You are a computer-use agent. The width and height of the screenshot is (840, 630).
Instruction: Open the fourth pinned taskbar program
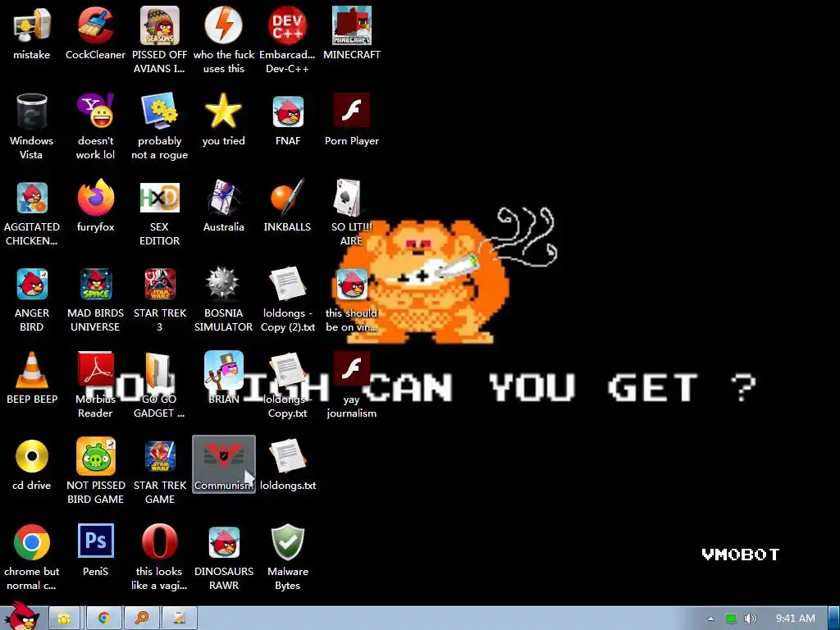point(180,619)
